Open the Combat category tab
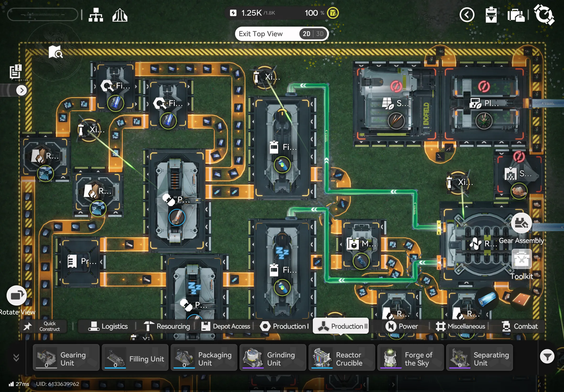 point(520,326)
